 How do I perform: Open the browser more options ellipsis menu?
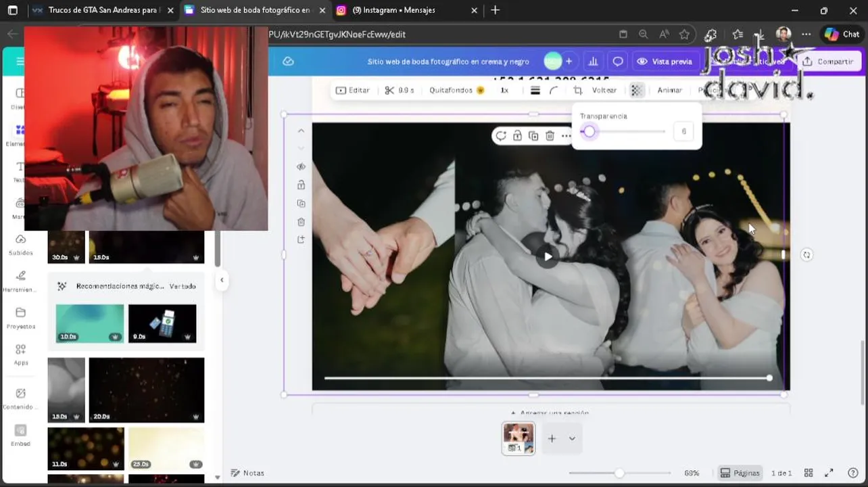(x=806, y=34)
